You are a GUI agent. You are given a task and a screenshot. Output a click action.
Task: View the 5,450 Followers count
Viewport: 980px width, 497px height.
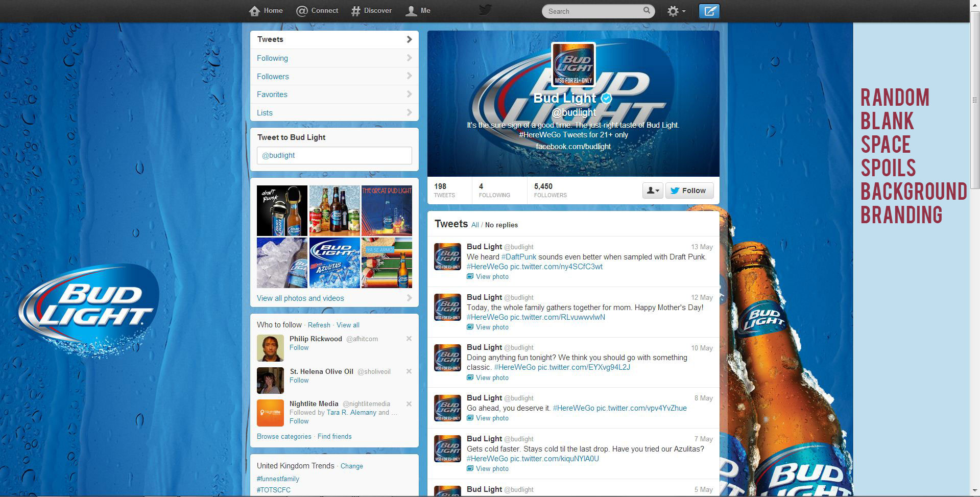[x=551, y=190]
